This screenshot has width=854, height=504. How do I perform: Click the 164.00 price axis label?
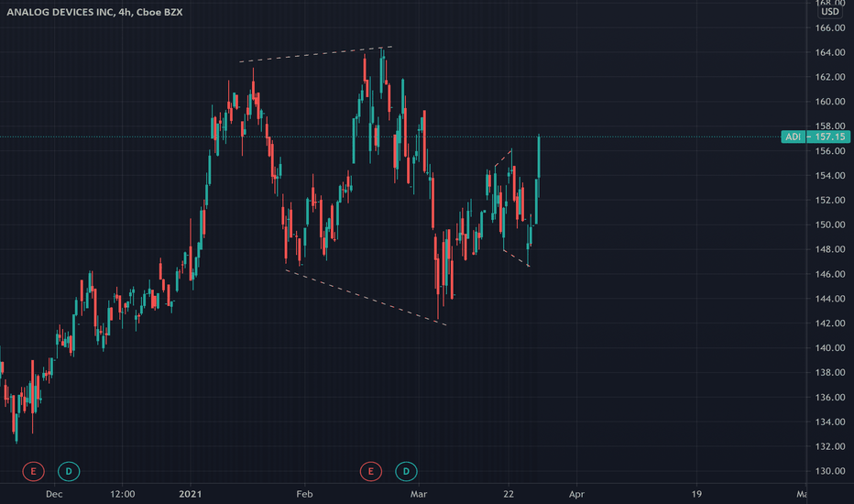point(830,52)
